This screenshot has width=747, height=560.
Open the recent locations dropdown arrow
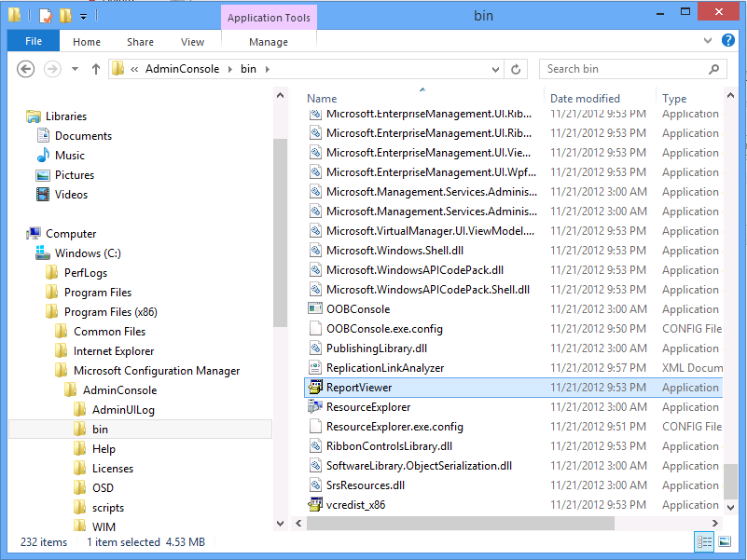point(75,69)
